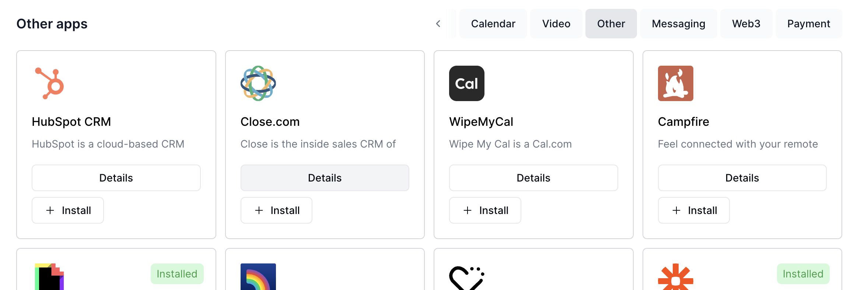Image resolution: width=868 pixels, height=290 pixels.
Task: View details for Campfire
Action: pyautogui.click(x=742, y=177)
